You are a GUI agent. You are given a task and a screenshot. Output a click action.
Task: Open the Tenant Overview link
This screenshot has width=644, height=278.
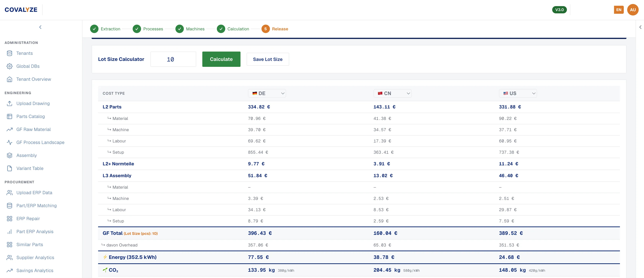tap(34, 79)
